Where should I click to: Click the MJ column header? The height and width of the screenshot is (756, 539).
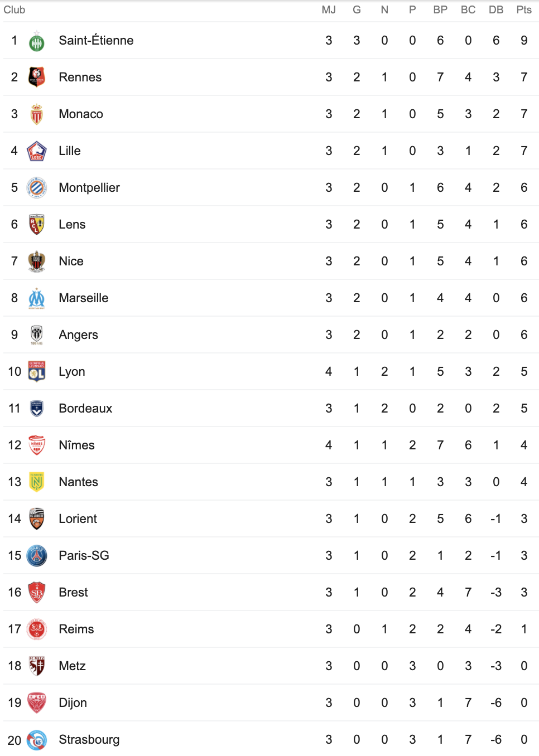tap(329, 10)
